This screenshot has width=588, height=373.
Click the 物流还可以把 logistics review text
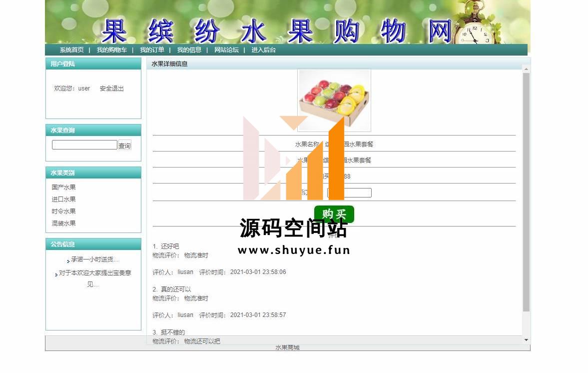coord(202,341)
